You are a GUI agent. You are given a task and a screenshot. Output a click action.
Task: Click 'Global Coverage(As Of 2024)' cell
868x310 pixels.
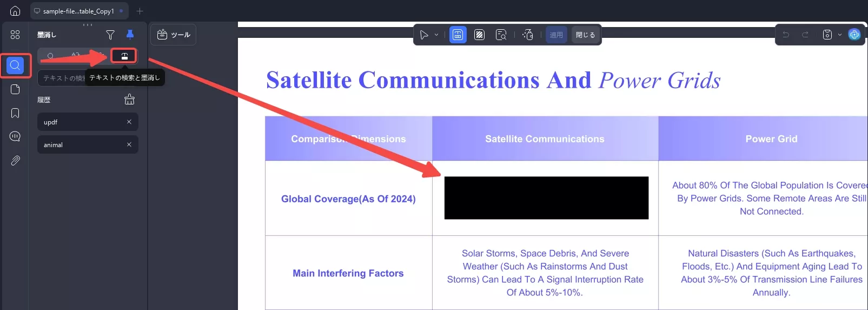pyautogui.click(x=348, y=199)
